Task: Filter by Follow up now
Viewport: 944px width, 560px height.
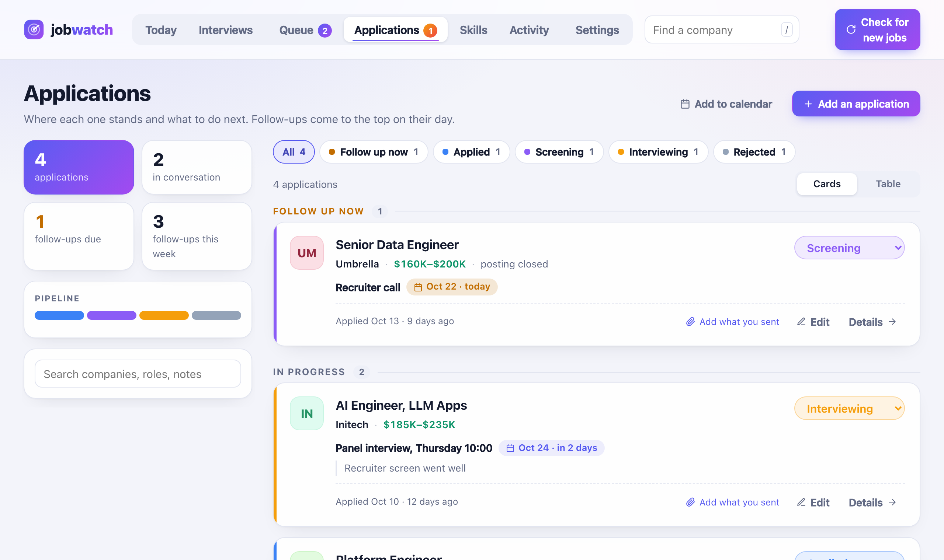Action: 374,152
